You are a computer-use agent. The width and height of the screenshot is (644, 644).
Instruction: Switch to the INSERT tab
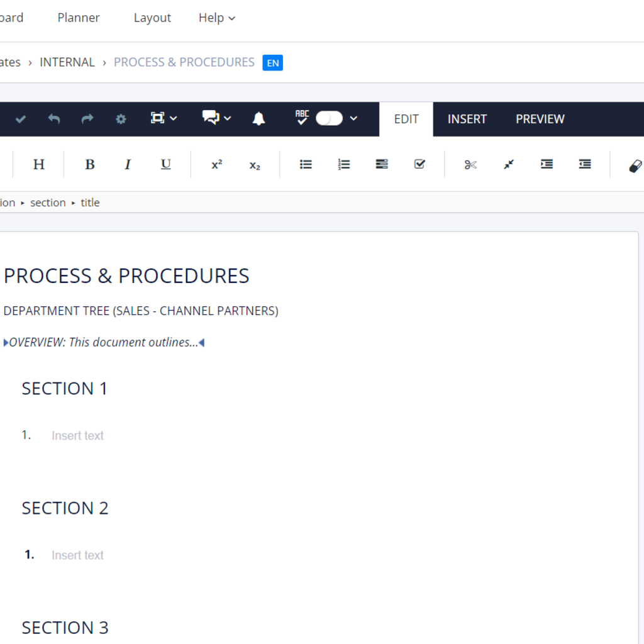tap(467, 119)
